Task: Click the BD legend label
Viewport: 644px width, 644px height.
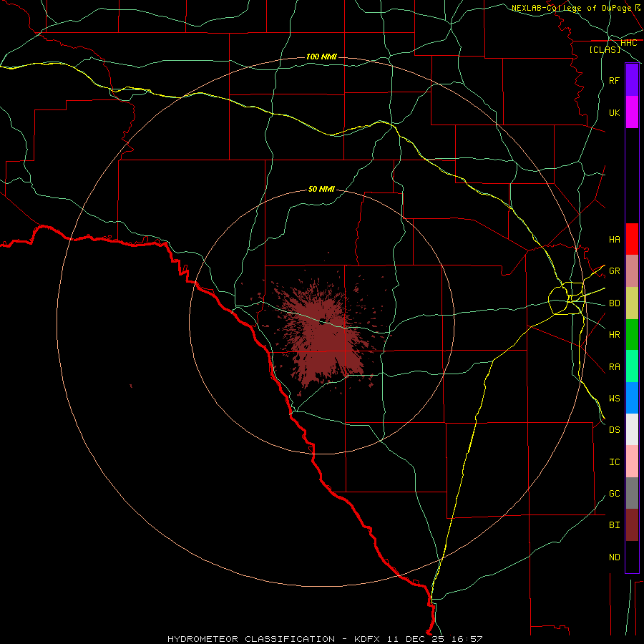Action: pos(614,303)
